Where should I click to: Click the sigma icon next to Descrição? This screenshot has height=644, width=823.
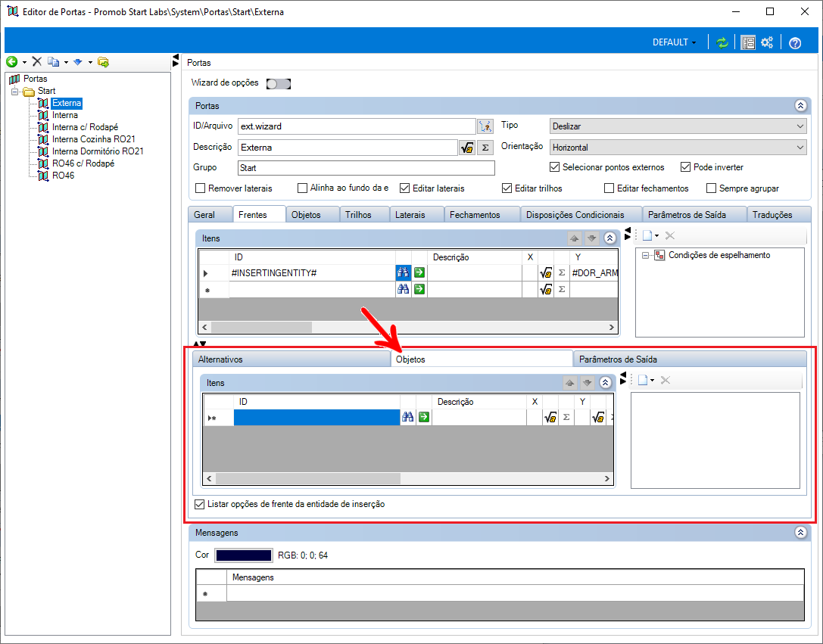pos(485,148)
